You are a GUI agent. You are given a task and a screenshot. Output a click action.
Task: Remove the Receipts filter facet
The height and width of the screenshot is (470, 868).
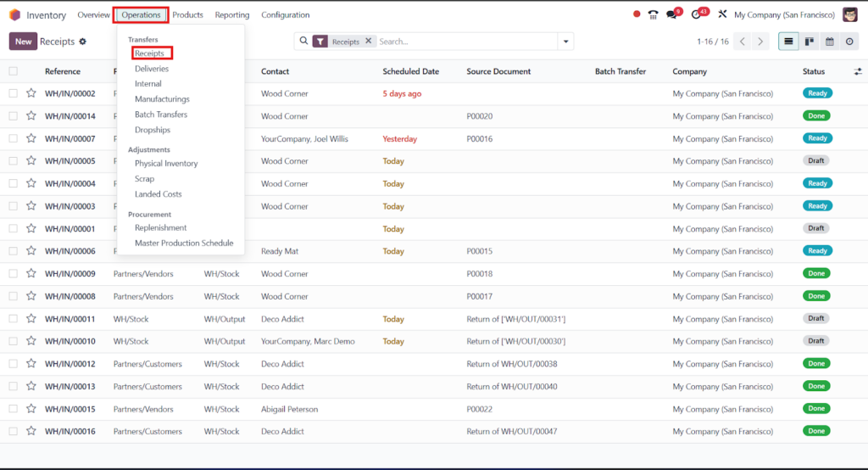pos(368,41)
